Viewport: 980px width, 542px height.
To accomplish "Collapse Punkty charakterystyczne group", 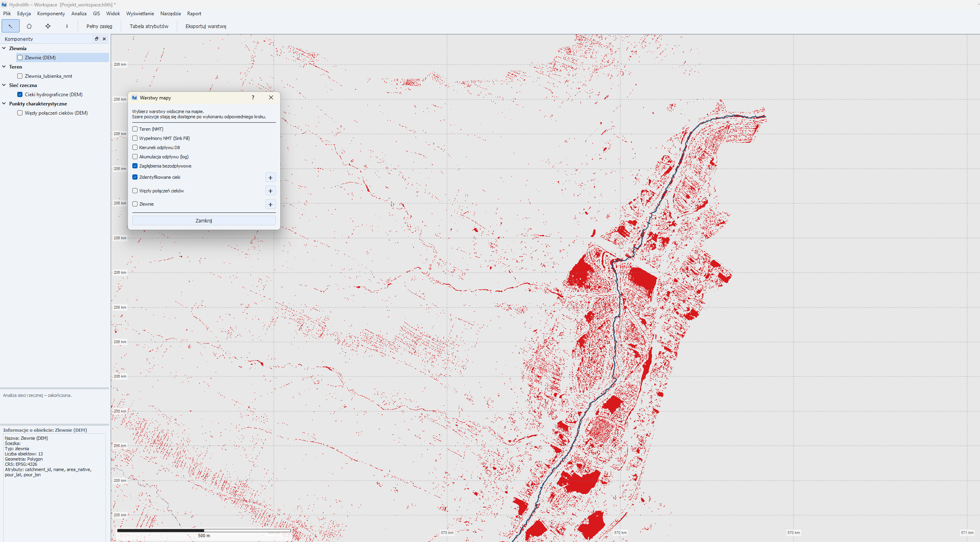I will tap(4, 103).
